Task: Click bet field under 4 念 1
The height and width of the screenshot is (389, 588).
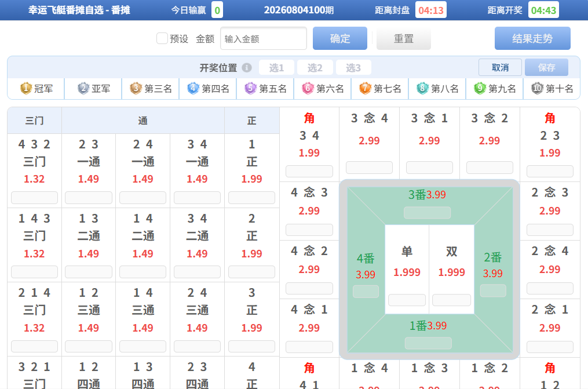Action: [309, 347]
